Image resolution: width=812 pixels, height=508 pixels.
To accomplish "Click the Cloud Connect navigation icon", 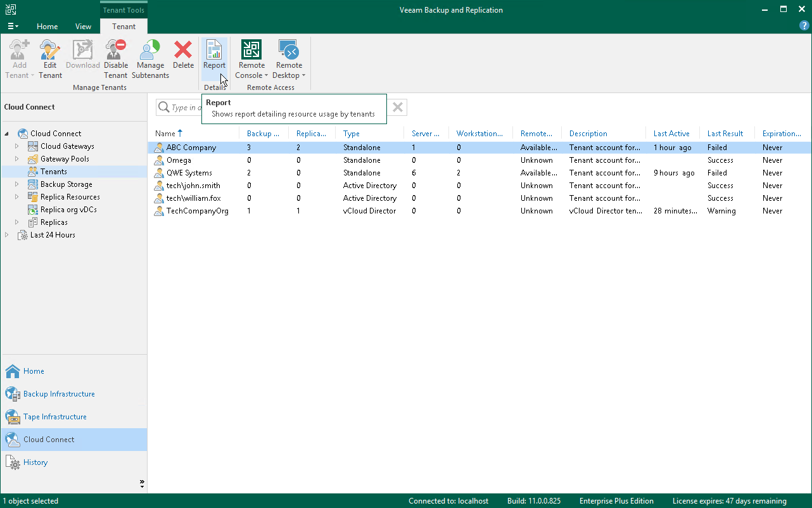I will click(13, 440).
